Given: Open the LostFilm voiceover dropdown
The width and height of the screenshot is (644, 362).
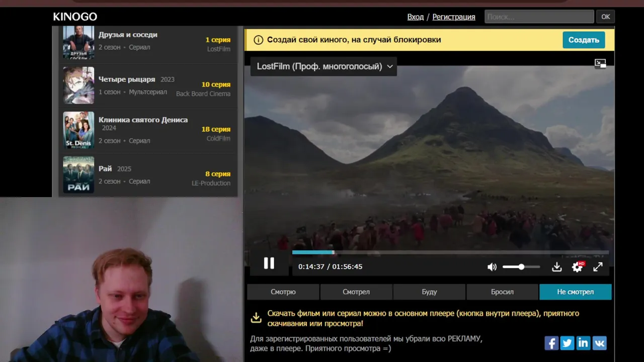Looking at the screenshot, I should [324, 66].
